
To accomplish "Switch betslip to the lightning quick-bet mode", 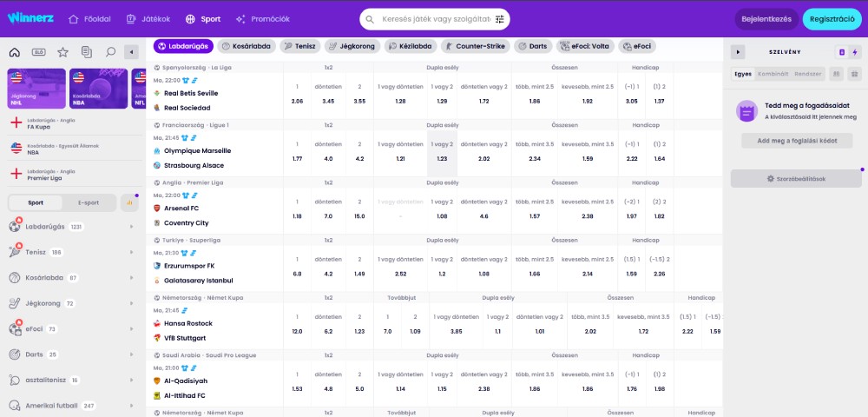I will coord(855,52).
